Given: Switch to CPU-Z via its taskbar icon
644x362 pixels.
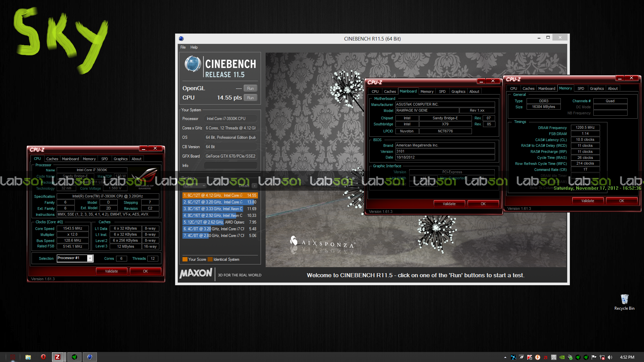Looking at the screenshot, I should point(58,357).
